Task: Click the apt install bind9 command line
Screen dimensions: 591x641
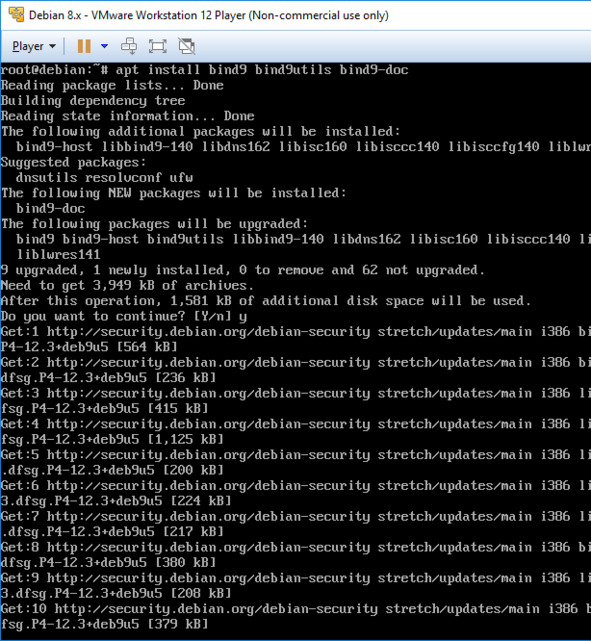Action: coord(204,70)
